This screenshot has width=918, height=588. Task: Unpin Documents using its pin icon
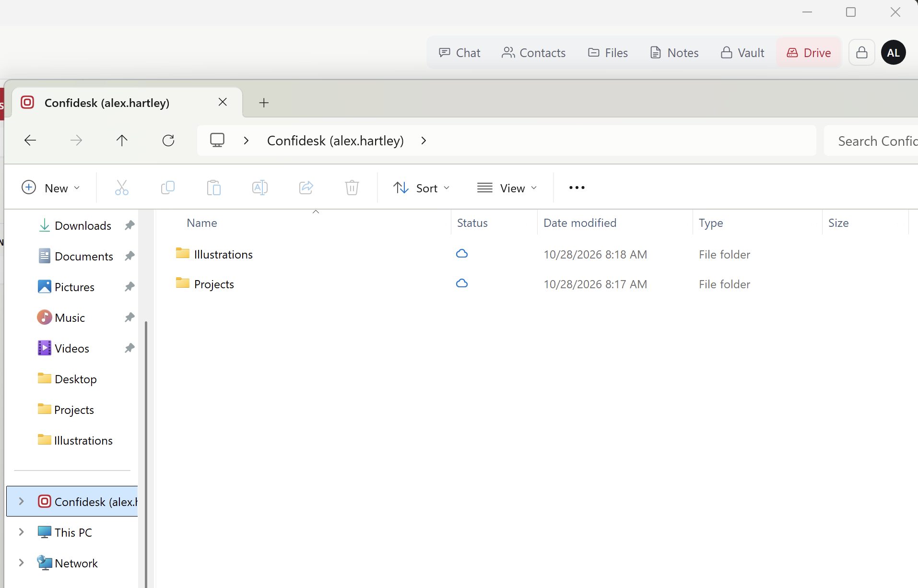click(x=129, y=256)
